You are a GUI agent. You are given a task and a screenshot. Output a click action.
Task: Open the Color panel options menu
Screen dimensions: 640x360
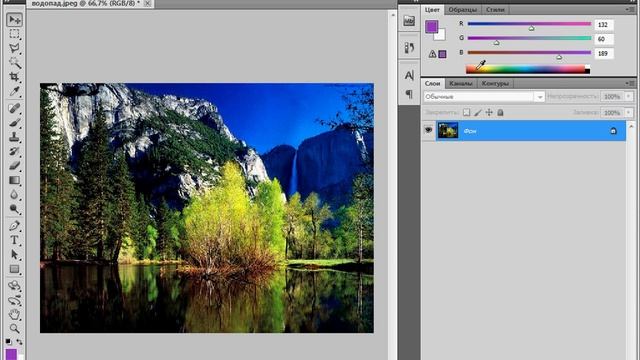pyautogui.click(x=631, y=9)
